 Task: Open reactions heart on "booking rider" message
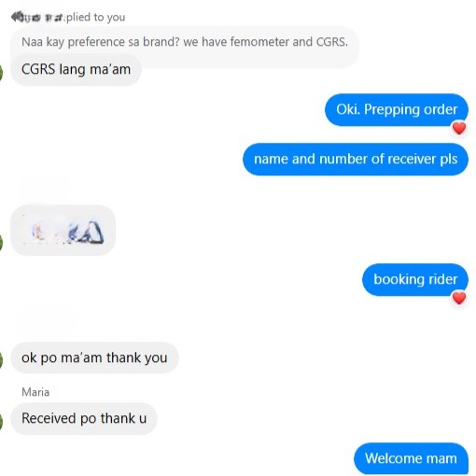click(x=459, y=298)
